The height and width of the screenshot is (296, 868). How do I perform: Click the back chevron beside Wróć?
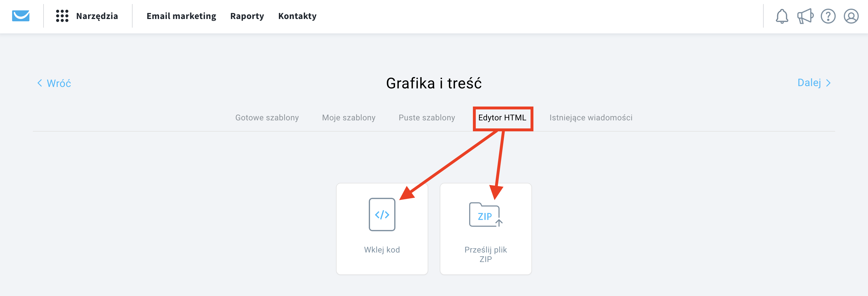coord(40,83)
